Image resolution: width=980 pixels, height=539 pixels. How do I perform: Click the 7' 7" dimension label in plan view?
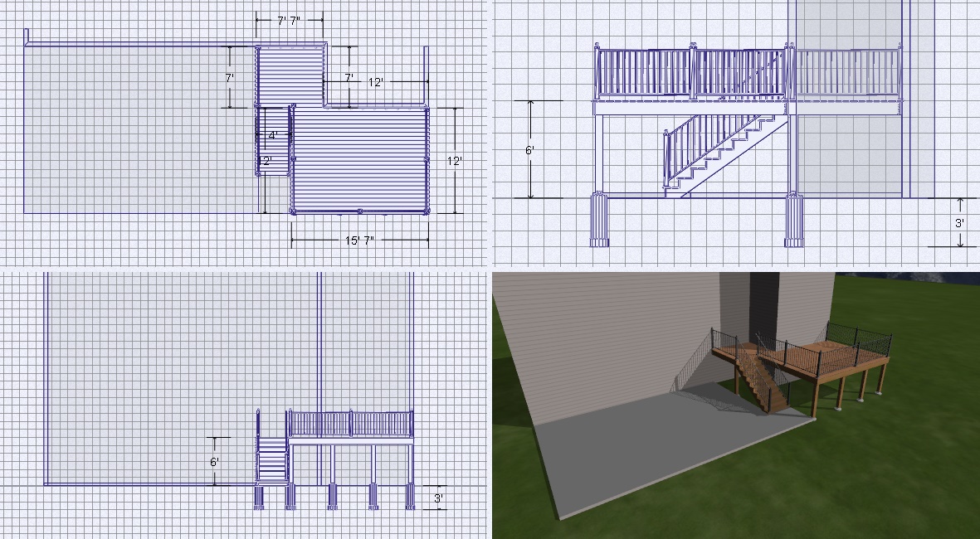(289, 22)
